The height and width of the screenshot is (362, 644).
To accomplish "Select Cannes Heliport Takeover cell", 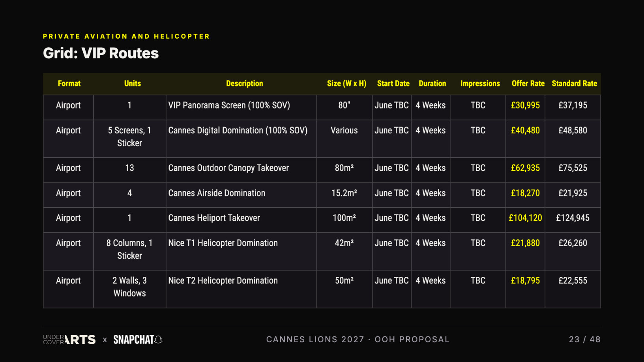I will [x=241, y=220].
